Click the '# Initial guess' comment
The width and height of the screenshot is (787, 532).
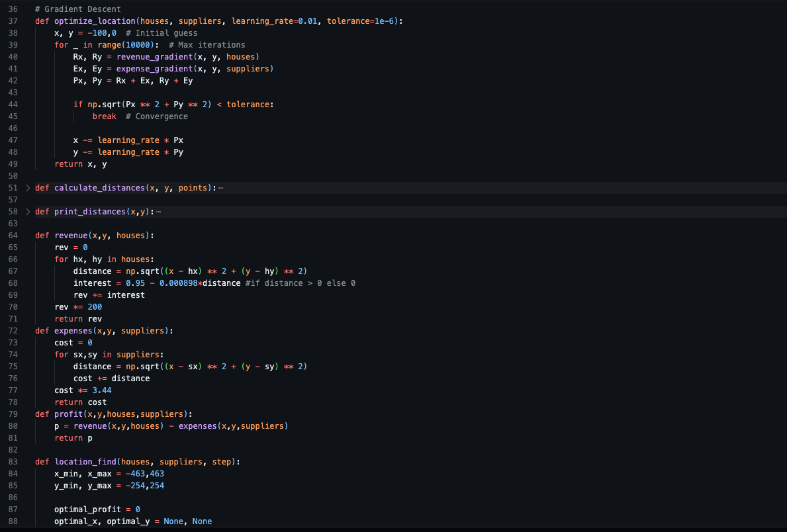(162, 33)
